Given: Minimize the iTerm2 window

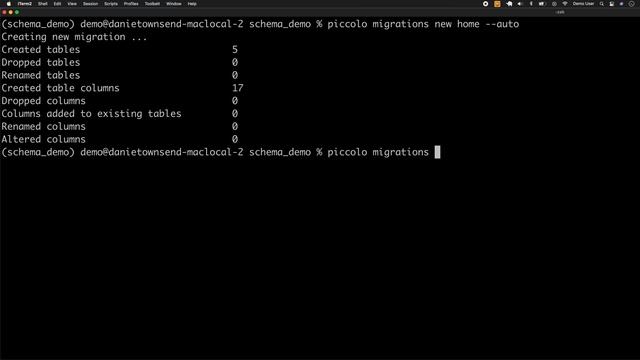Looking at the screenshot, I should coord(11,12).
